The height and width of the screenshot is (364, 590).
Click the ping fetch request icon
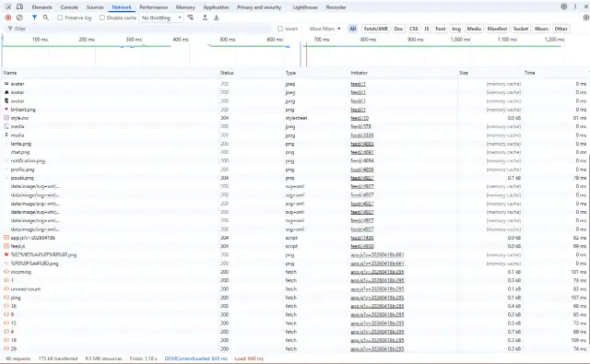point(6,298)
